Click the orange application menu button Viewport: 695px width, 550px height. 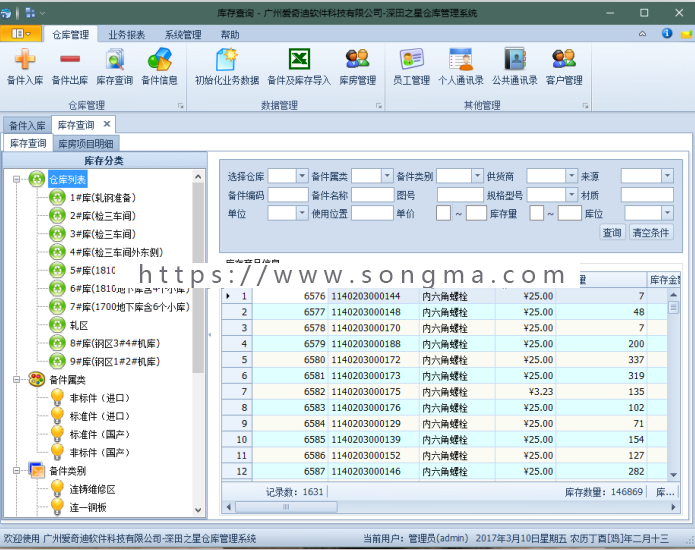(21, 34)
